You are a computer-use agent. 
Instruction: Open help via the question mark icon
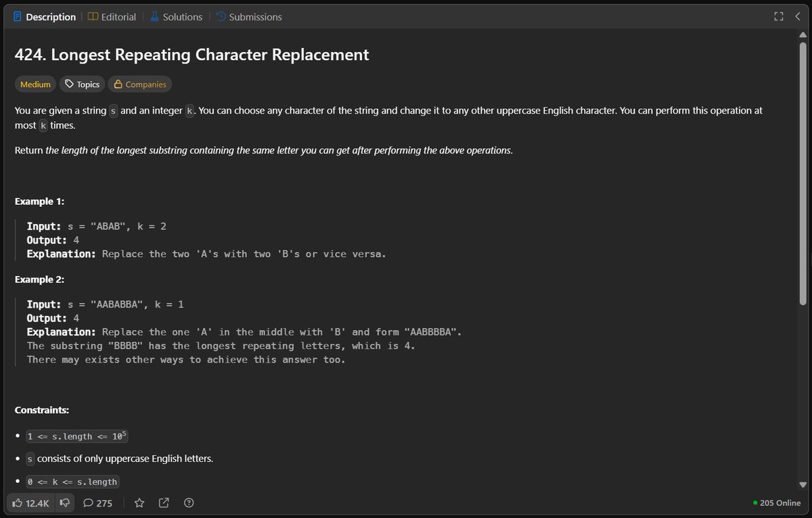click(x=188, y=502)
